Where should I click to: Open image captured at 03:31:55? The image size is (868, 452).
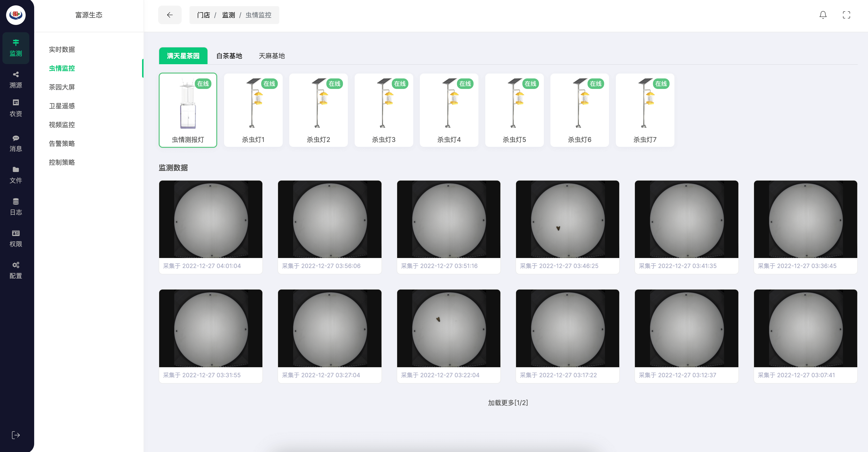click(211, 329)
